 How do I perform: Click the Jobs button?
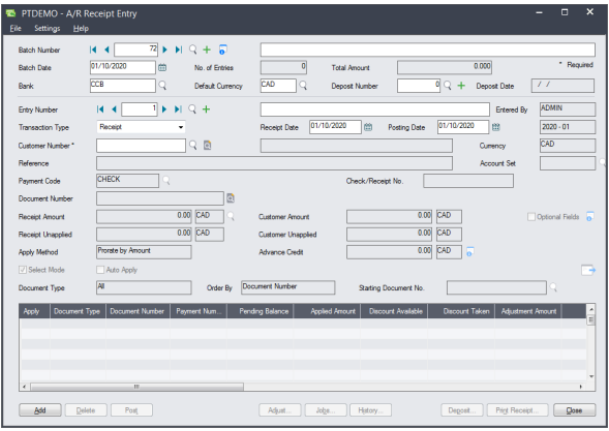coord(325,410)
